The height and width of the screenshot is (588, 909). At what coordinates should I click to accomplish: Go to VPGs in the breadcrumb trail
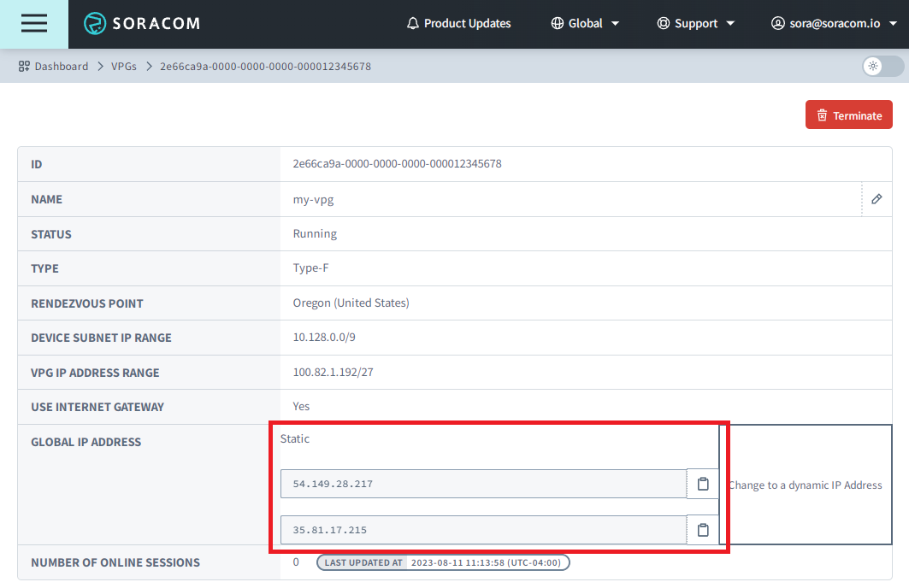(x=124, y=66)
